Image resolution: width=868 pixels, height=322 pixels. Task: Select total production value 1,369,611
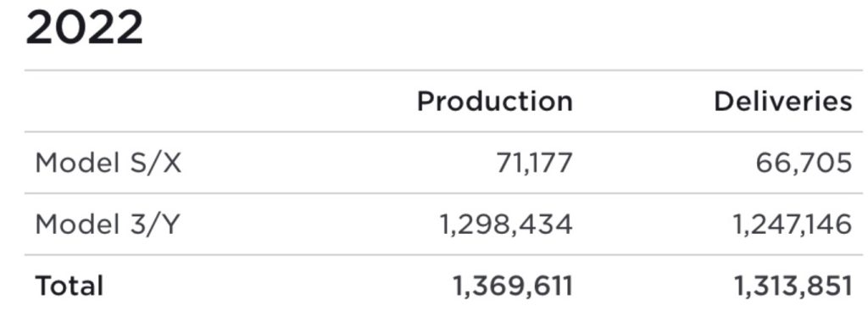[x=513, y=286]
